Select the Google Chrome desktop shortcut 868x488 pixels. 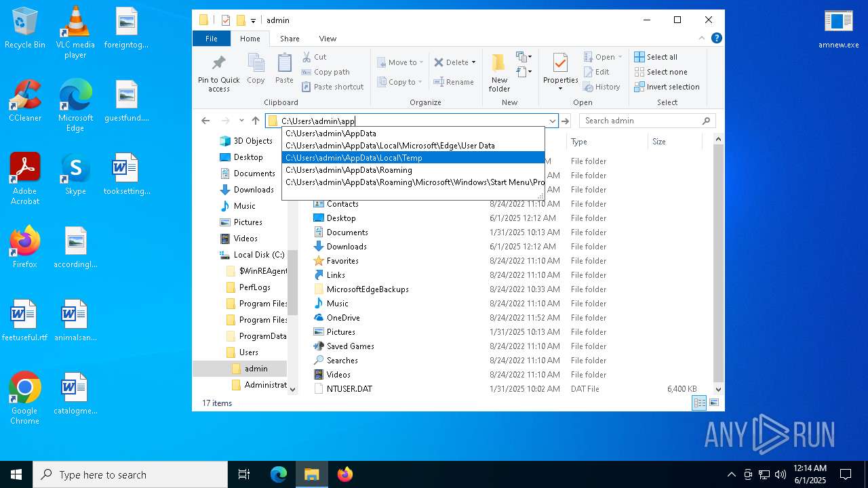pyautogui.click(x=25, y=399)
